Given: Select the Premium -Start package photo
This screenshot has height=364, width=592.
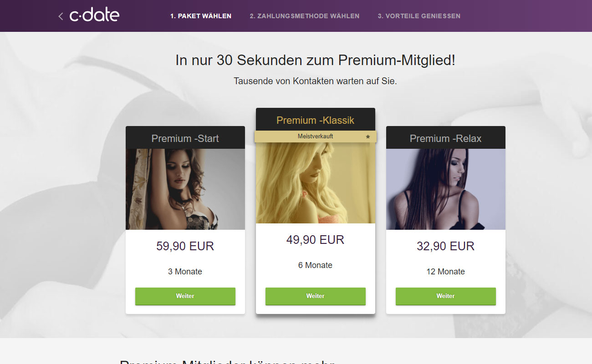Looking at the screenshot, I should pos(185,189).
